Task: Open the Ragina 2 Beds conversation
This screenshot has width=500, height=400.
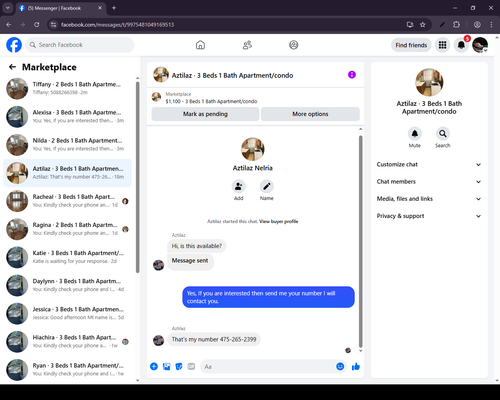Action: 67,229
